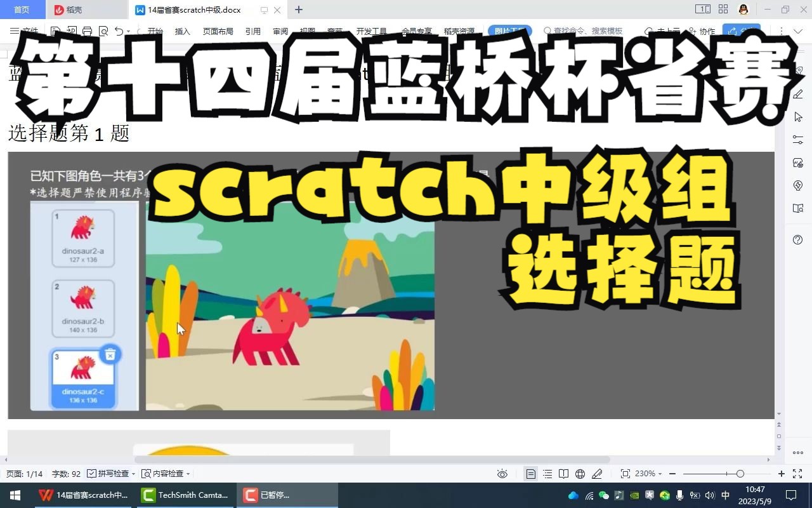Image resolution: width=812 pixels, height=508 pixels.
Task: Click the 协作 collaboration button
Action: 707,30
